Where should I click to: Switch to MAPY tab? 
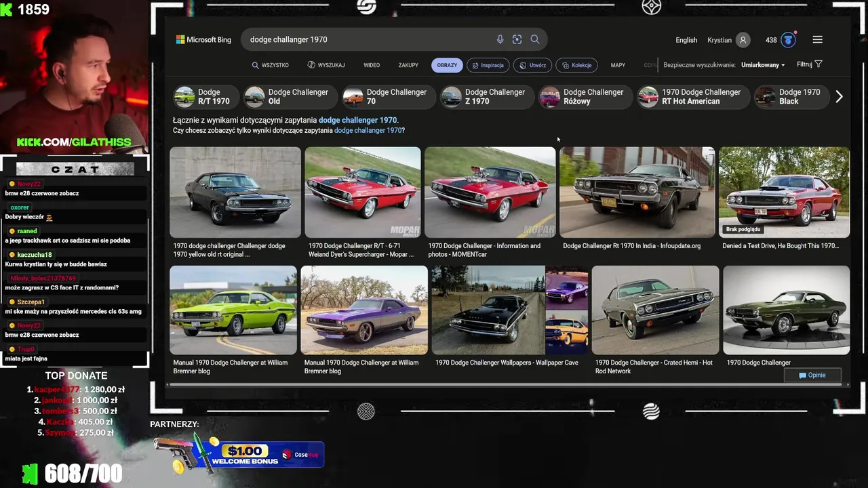coord(618,65)
